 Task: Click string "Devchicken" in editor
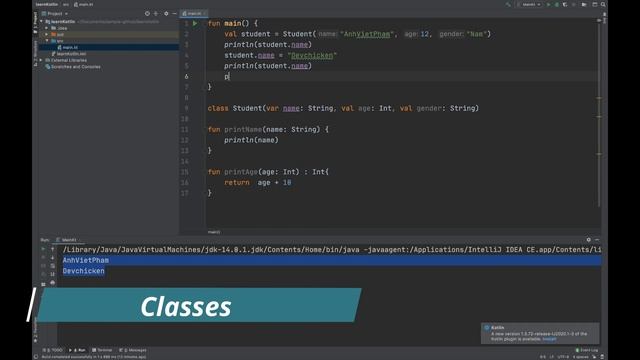click(x=312, y=55)
